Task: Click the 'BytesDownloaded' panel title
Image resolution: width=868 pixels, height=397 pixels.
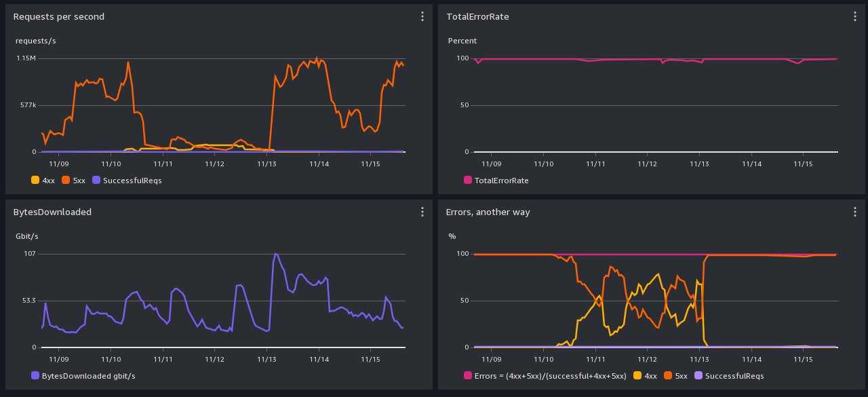Action: pyautogui.click(x=52, y=212)
